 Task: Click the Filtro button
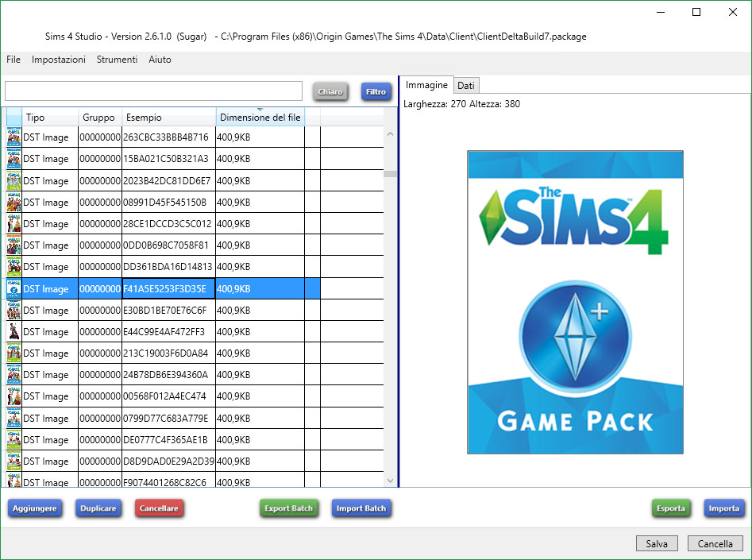click(x=376, y=91)
